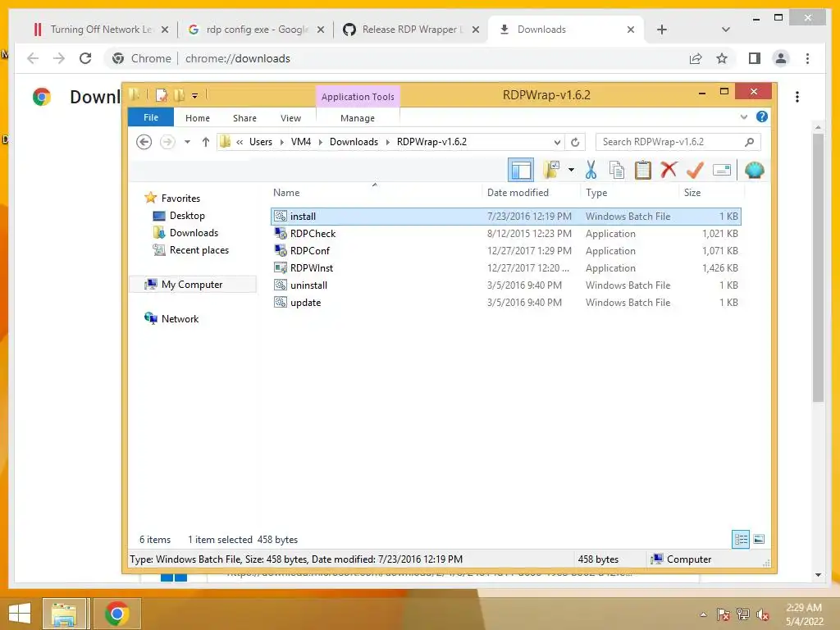Viewport: 840px width, 630px height.
Task: Click Chrome icon on taskbar
Action: click(x=116, y=614)
